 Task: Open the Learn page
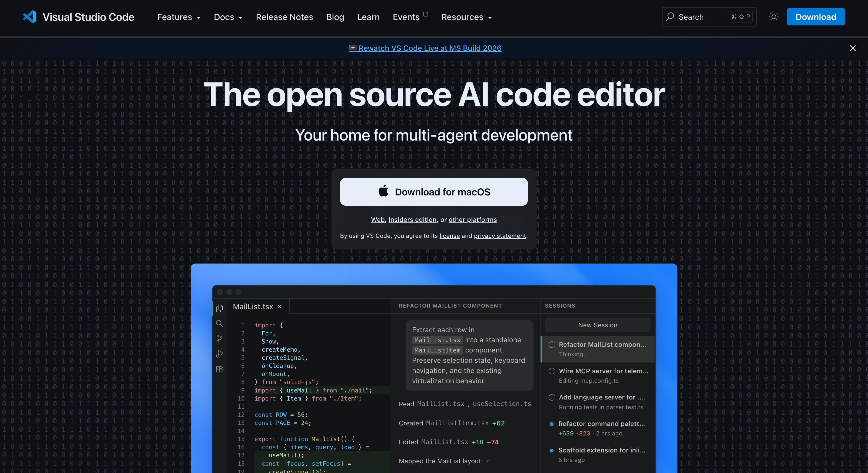click(368, 17)
